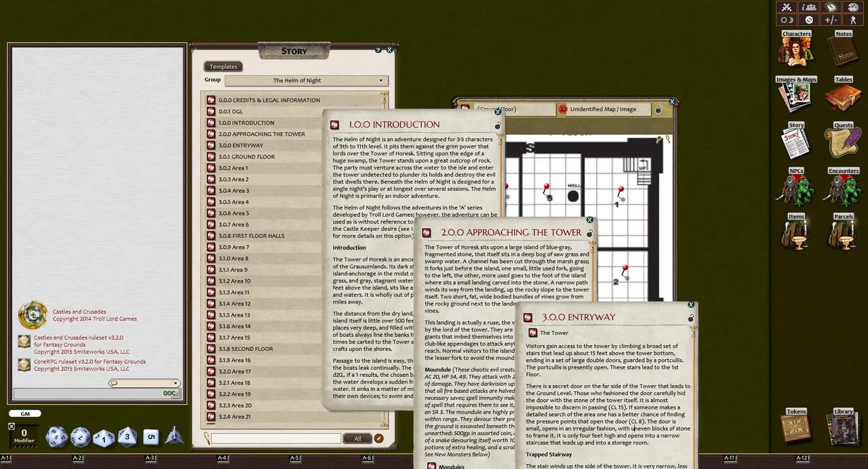This screenshot has height=469, width=868.
Task: Roll the d10 die showing 1
Action: tap(104, 438)
